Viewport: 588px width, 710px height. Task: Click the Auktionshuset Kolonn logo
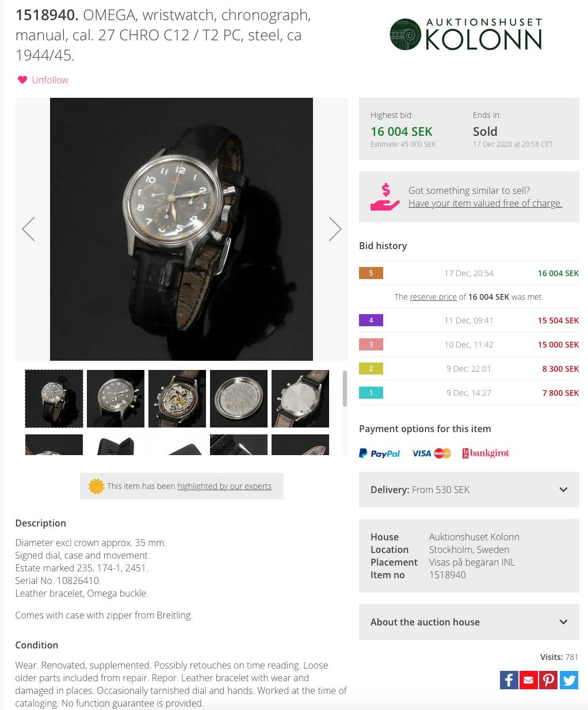click(x=466, y=35)
